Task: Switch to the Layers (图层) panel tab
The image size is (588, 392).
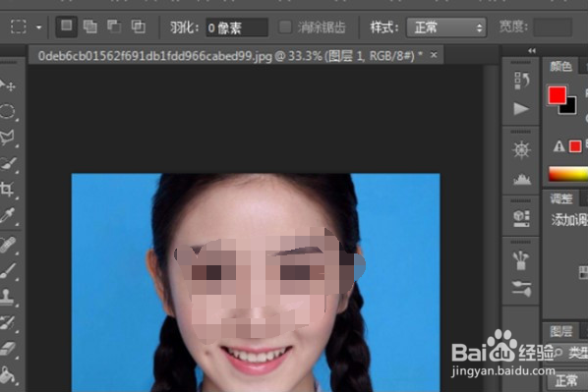Action: [x=561, y=331]
